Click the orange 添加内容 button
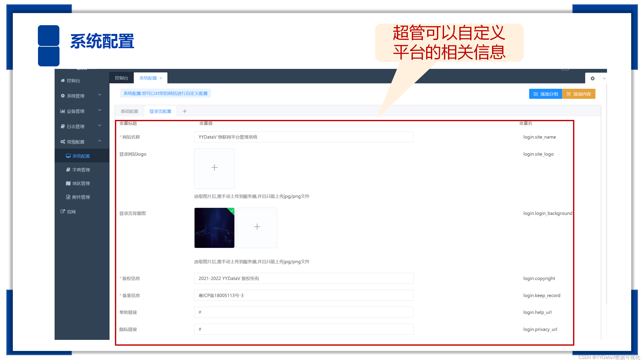 tap(579, 94)
